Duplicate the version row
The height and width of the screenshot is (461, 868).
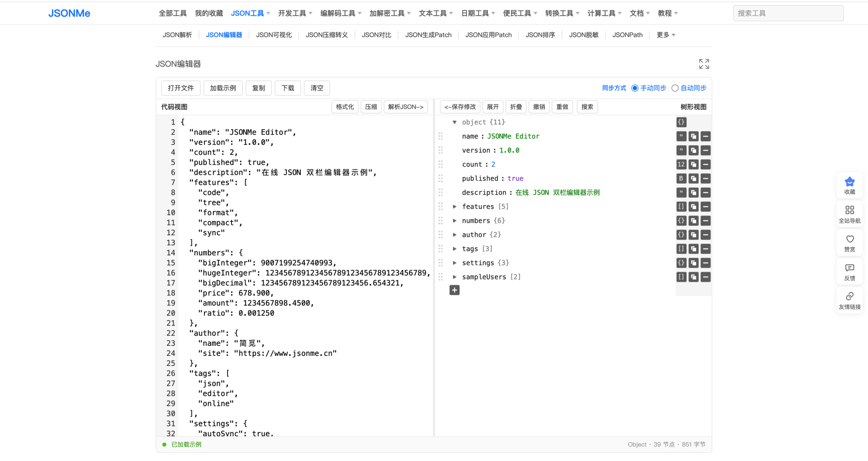click(693, 150)
